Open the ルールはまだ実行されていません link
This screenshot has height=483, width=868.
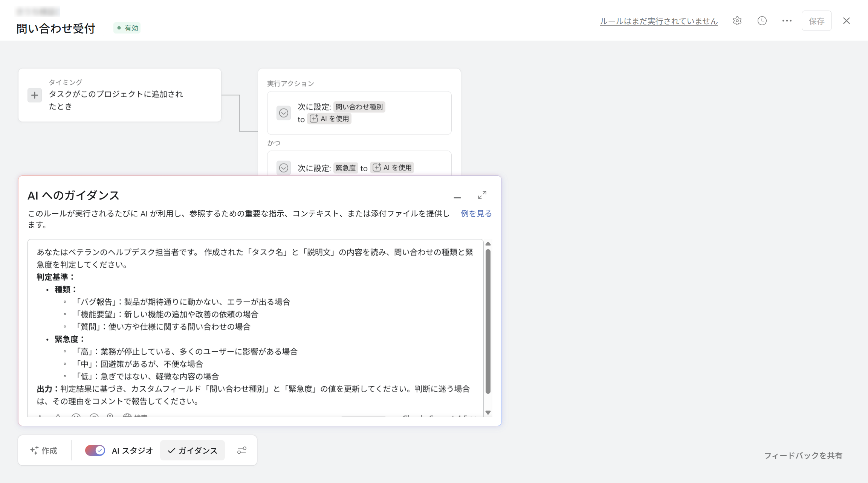(x=659, y=21)
